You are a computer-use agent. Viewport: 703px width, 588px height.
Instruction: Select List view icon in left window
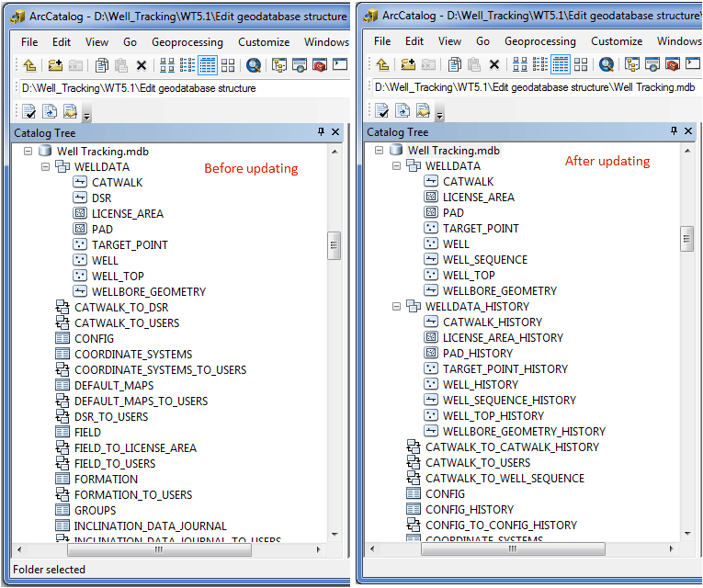pos(187,65)
